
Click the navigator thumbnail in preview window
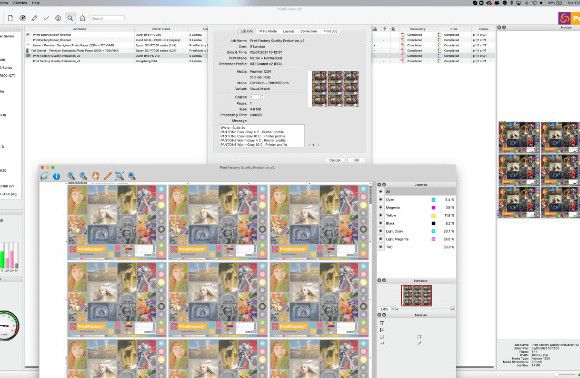(x=417, y=295)
